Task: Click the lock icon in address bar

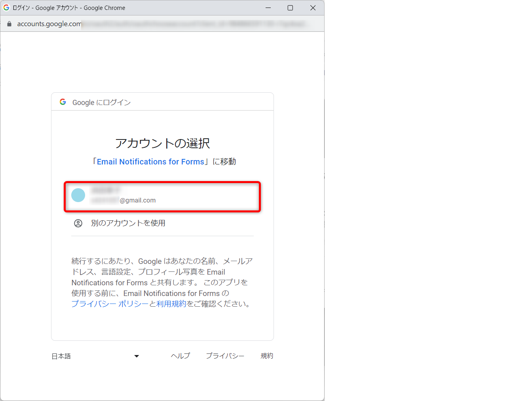Action: [x=9, y=24]
